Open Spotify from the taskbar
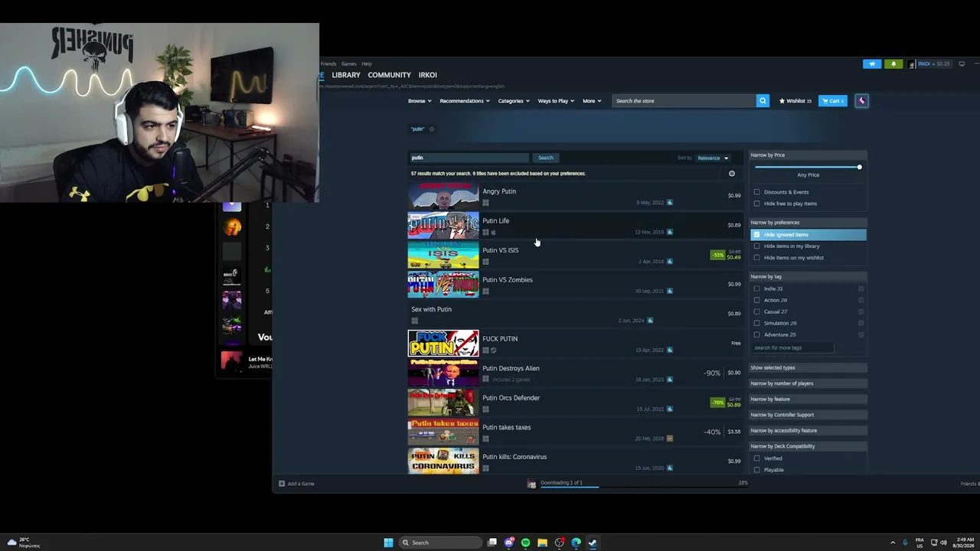 525,543
